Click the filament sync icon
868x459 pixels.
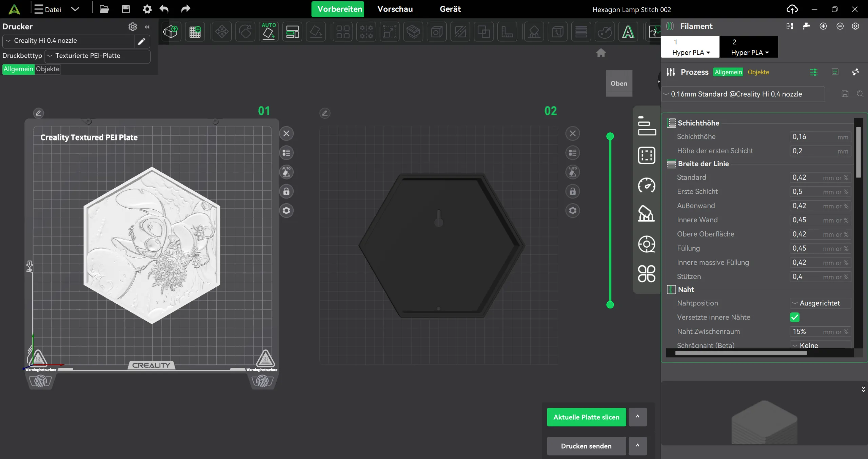pos(790,26)
